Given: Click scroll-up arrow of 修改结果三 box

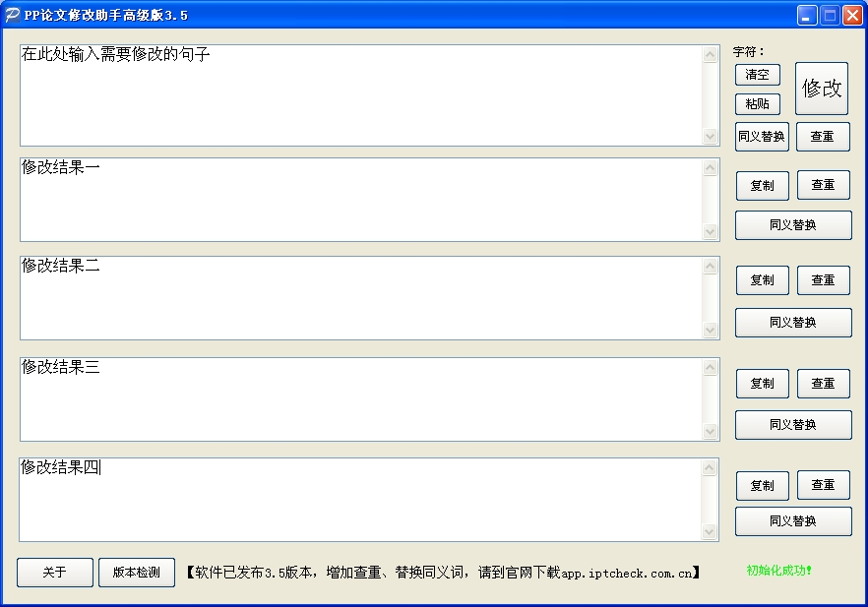Looking at the screenshot, I should coord(710,367).
